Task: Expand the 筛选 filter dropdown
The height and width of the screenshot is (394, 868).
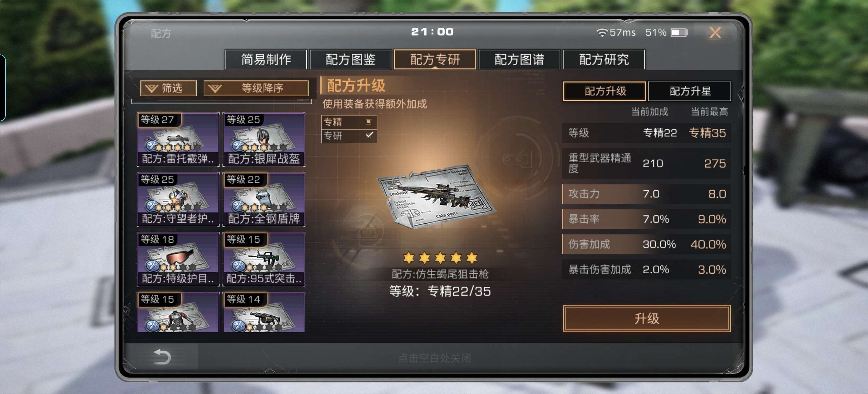Action: click(x=168, y=88)
